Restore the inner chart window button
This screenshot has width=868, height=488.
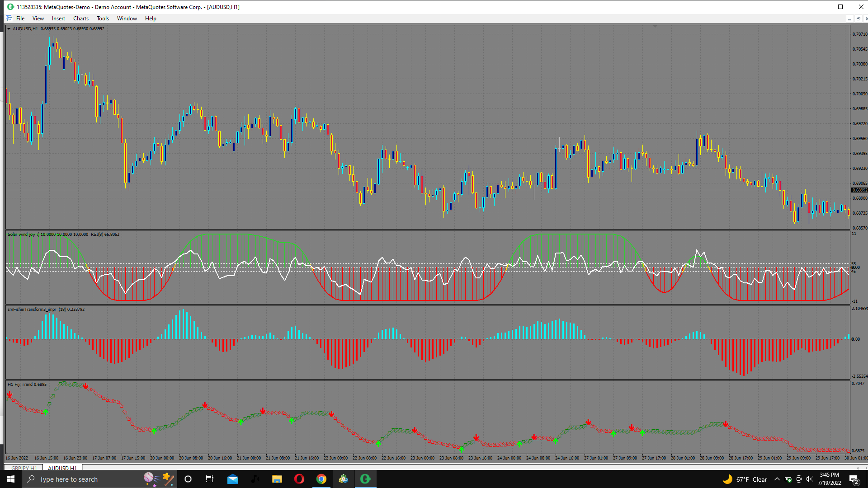coord(858,19)
